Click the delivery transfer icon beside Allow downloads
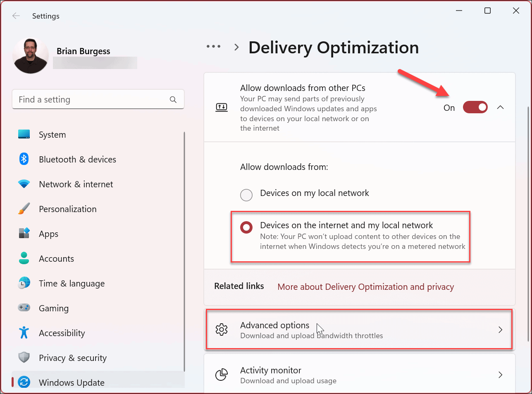532x394 pixels. (222, 107)
